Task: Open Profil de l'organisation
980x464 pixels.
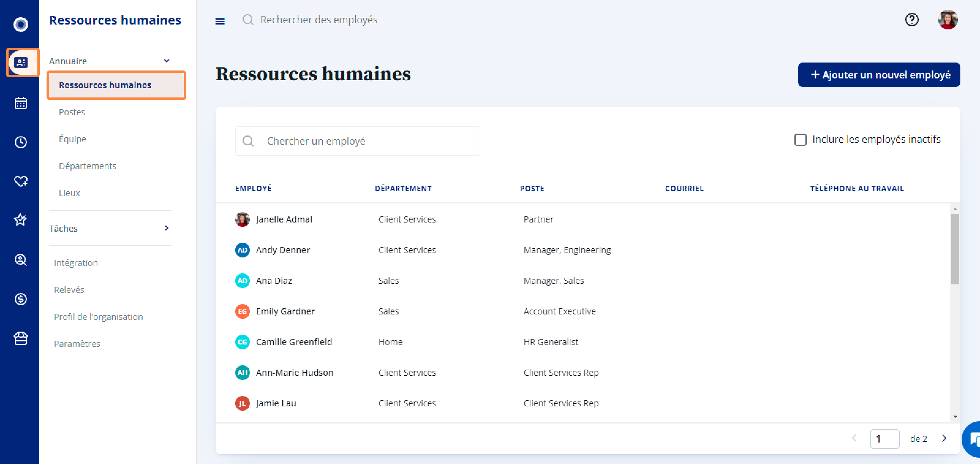Action: coord(98,317)
